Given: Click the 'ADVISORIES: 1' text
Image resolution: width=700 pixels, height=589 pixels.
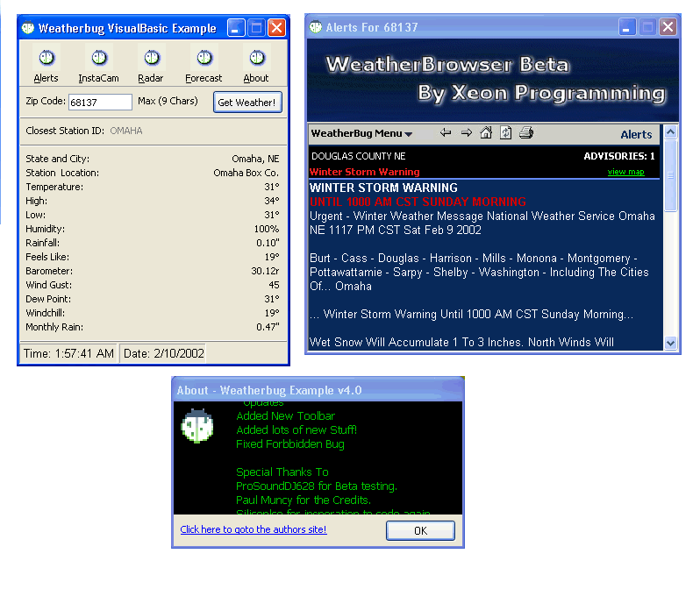Looking at the screenshot, I should coord(619,156).
